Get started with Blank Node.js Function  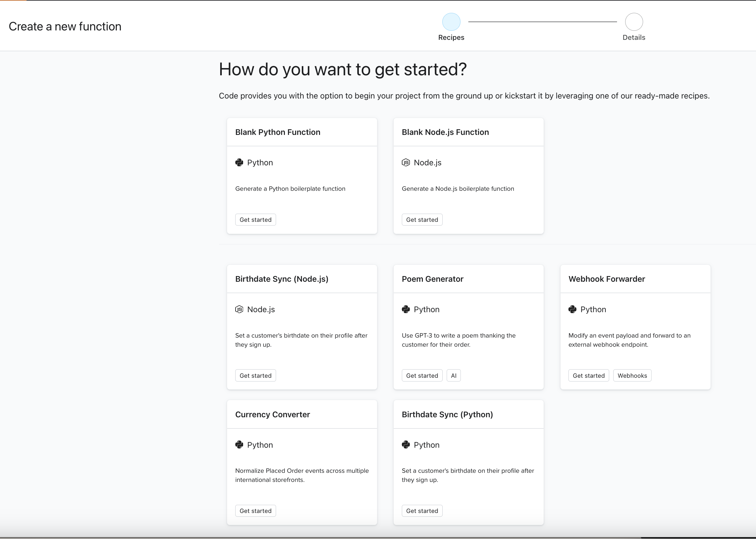point(422,220)
